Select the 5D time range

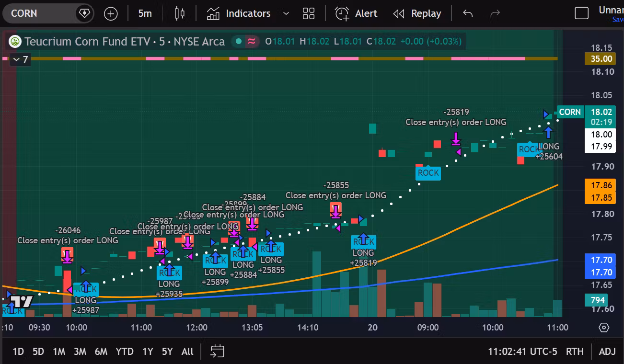pos(38,352)
